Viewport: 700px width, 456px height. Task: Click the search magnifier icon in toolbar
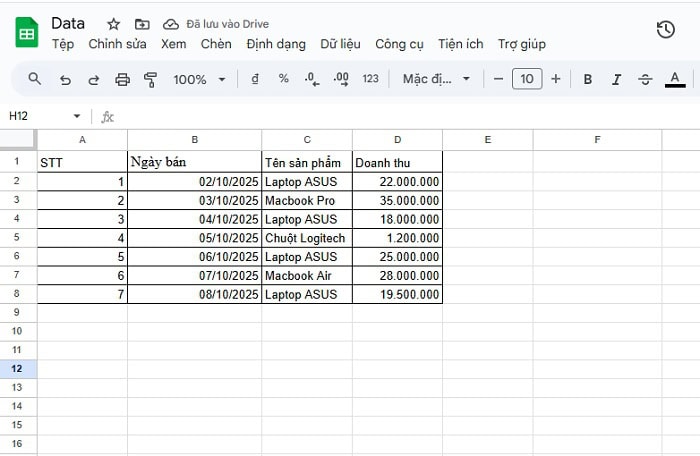coord(35,79)
